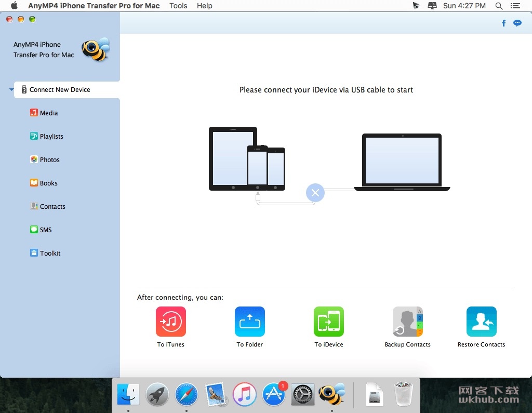Viewport: 532px width, 413px height.
Task: Select the Contacts icon in the sidebar
Action: [34, 206]
